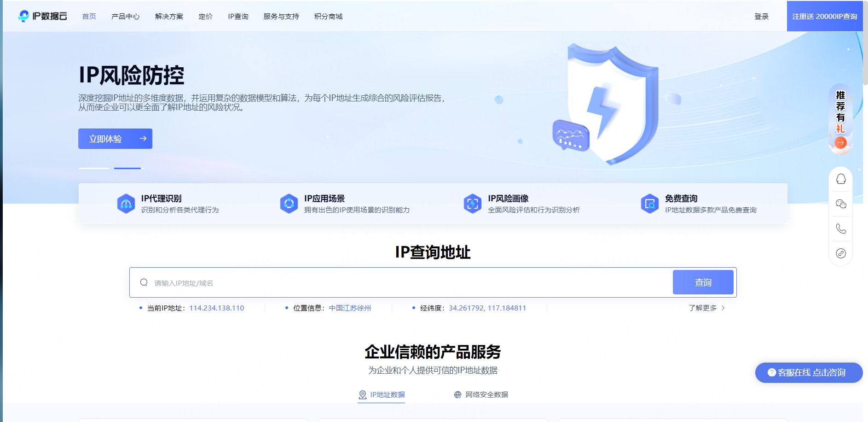Open WeChat contact from the sidebar
Screen dimensions: 868x422
tap(840, 204)
